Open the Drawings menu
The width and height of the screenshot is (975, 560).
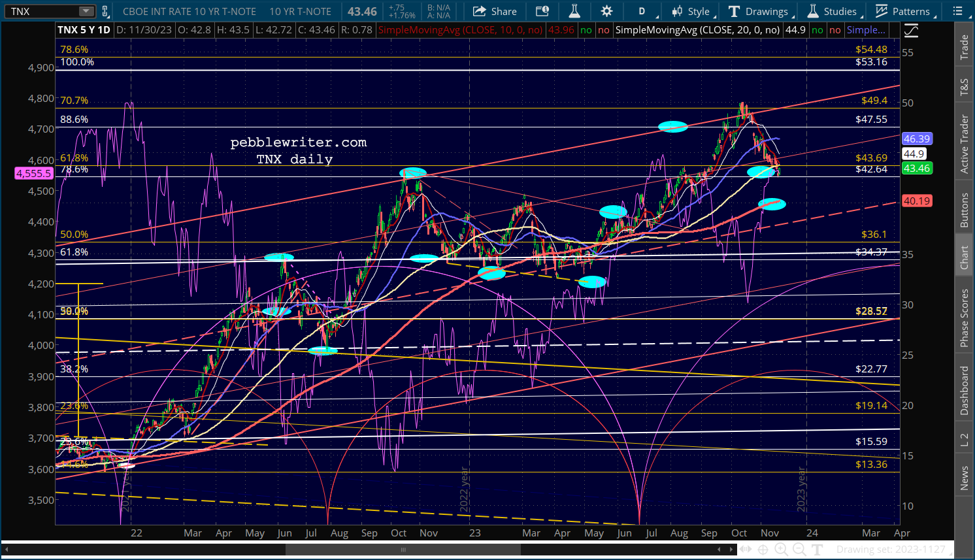coord(759,11)
